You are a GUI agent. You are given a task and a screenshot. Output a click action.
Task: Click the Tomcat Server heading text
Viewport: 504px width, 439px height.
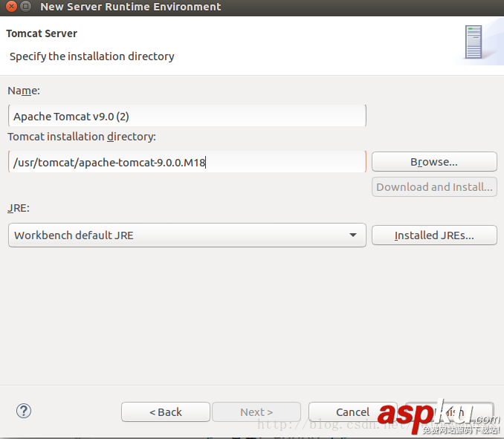click(x=42, y=33)
